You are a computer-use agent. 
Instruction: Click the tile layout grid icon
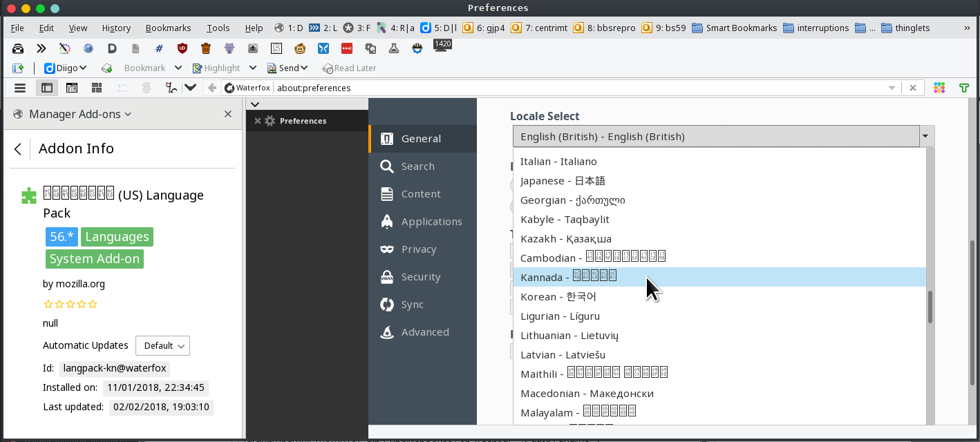pyautogui.click(x=97, y=88)
